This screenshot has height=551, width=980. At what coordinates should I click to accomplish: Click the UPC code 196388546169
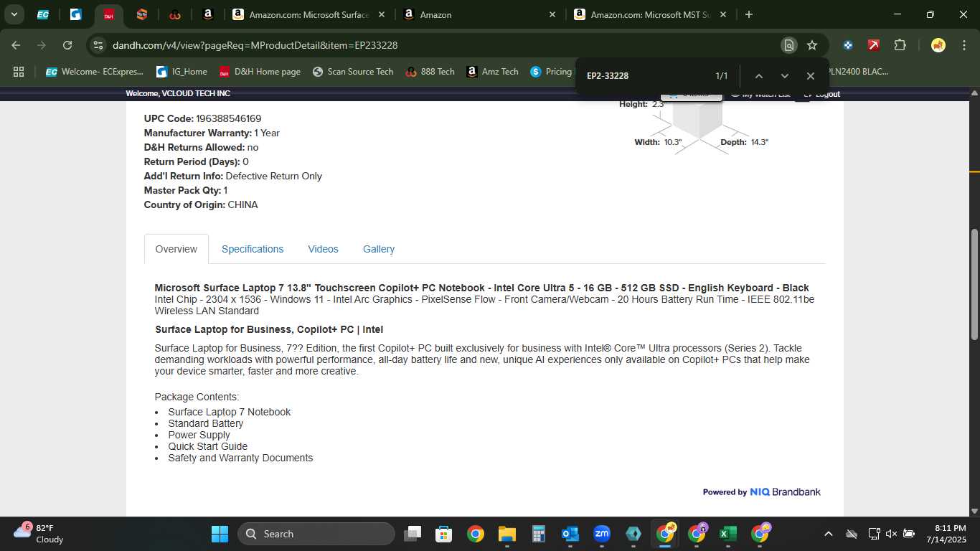(x=229, y=118)
